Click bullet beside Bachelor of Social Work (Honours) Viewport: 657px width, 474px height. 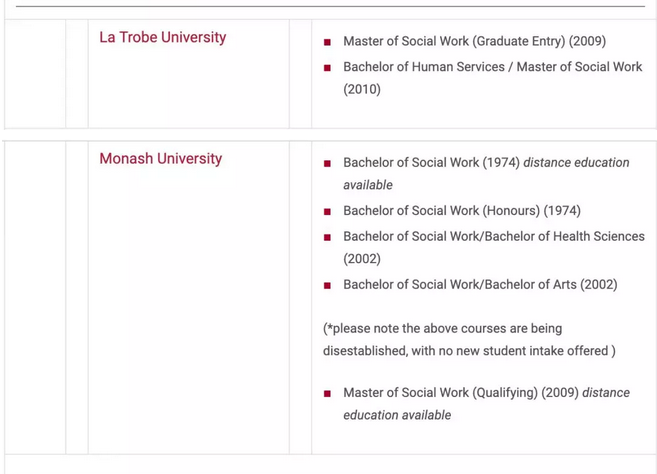pyautogui.click(x=327, y=212)
